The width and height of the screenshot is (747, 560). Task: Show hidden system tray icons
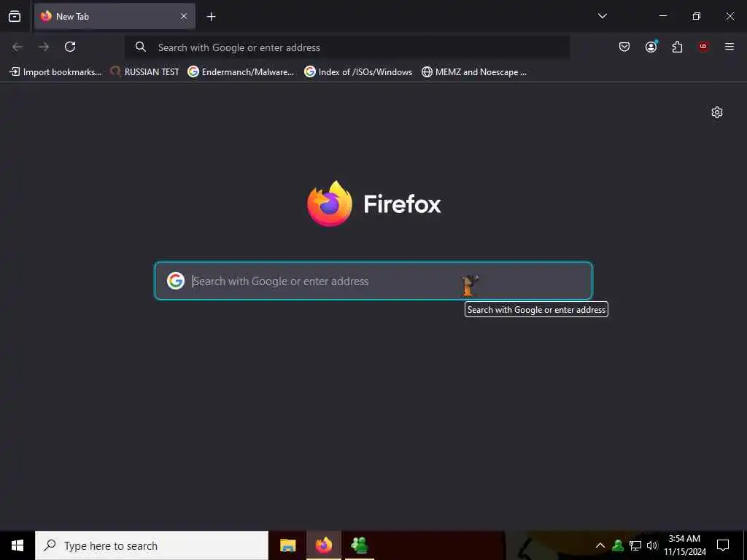[x=600, y=545]
